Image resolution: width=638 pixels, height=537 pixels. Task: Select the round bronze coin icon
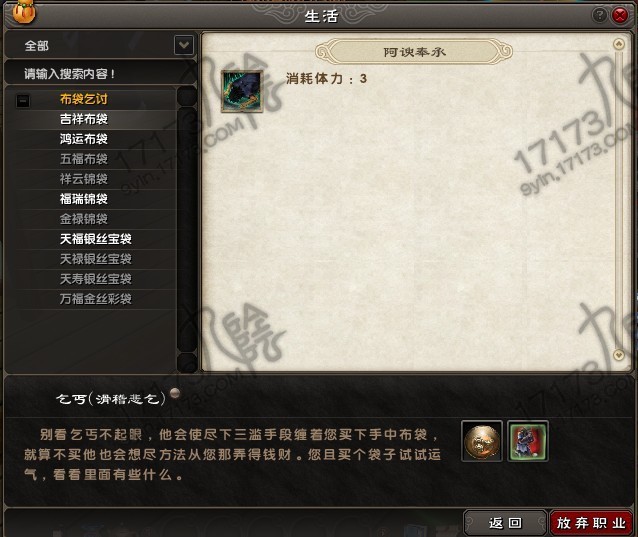pyautogui.click(x=482, y=441)
